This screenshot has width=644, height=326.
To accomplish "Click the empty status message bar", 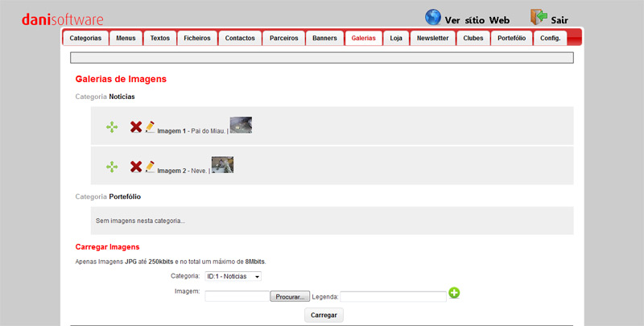I will (x=322, y=58).
